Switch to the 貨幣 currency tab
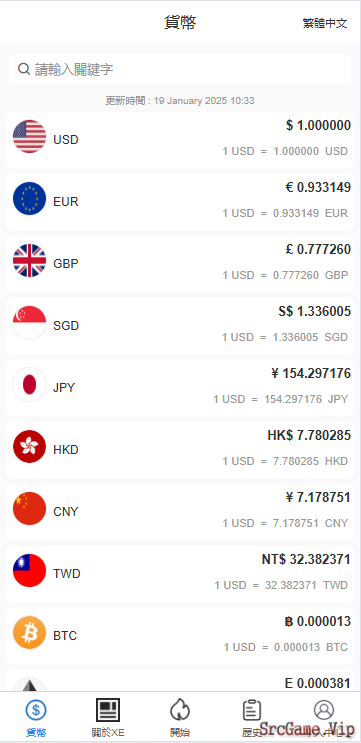Viewport: 361px width, 743px height. pos(36,717)
